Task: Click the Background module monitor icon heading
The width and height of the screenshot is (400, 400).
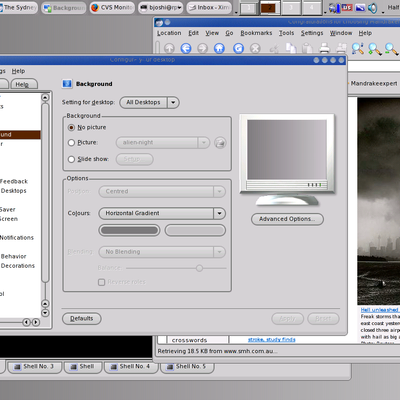Action: tap(67, 84)
